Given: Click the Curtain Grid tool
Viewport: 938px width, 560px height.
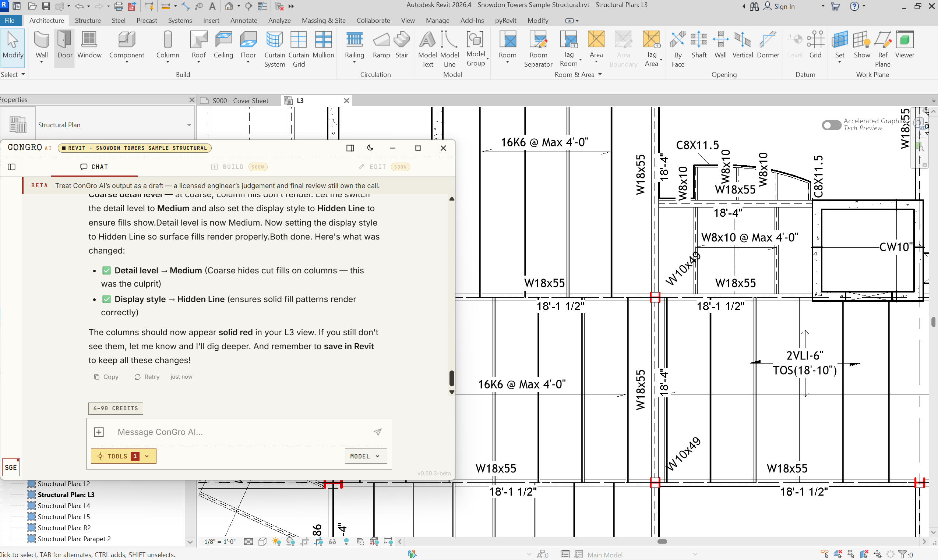Looking at the screenshot, I should 299,49.
